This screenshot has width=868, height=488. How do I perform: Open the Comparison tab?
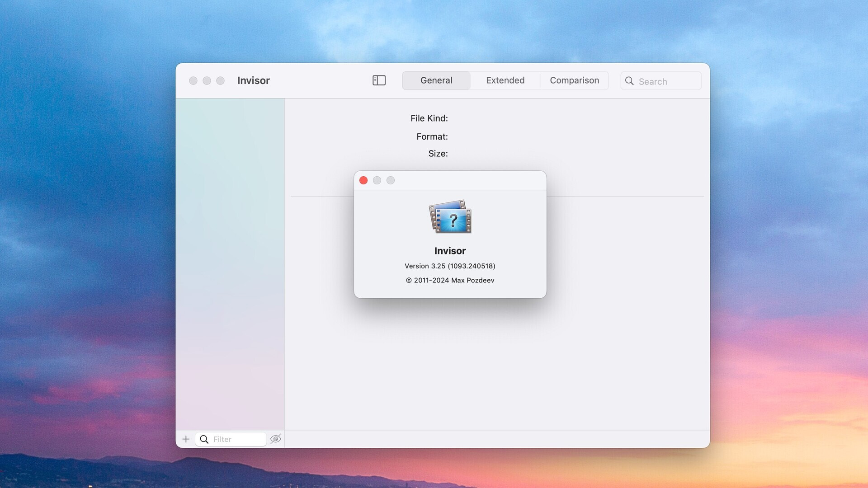click(574, 80)
